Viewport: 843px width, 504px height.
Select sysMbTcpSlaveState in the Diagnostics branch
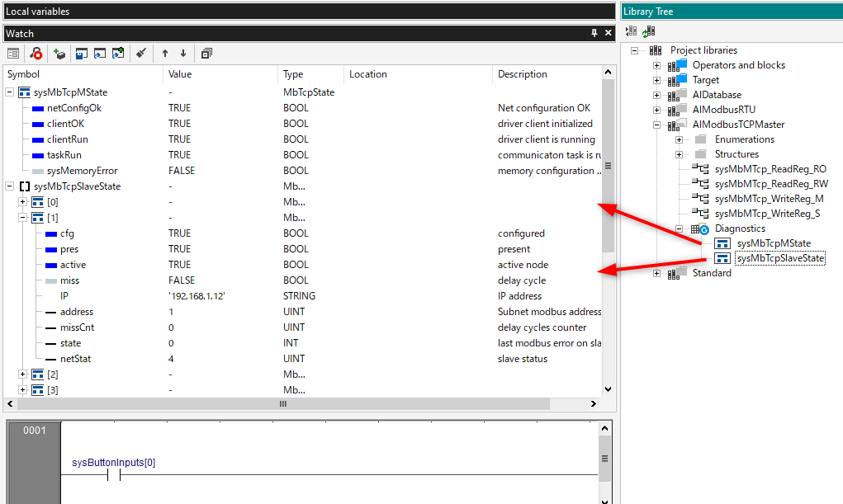(779, 258)
